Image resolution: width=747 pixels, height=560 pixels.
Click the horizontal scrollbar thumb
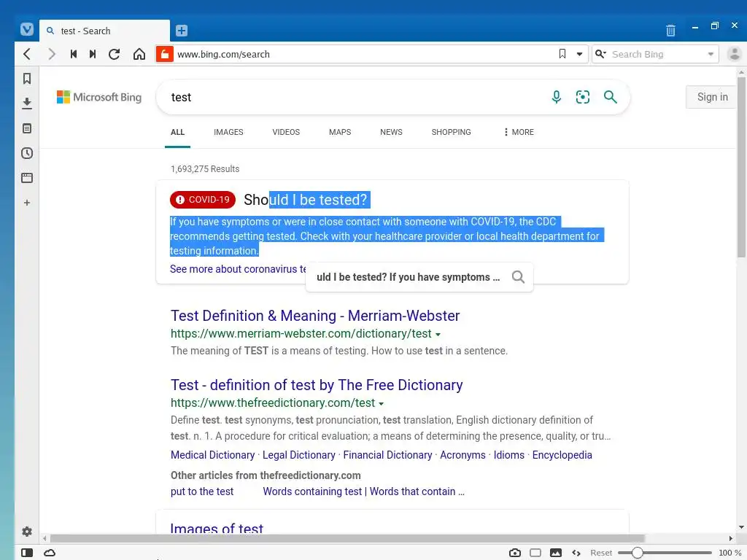pyautogui.click(x=347, y=539)
